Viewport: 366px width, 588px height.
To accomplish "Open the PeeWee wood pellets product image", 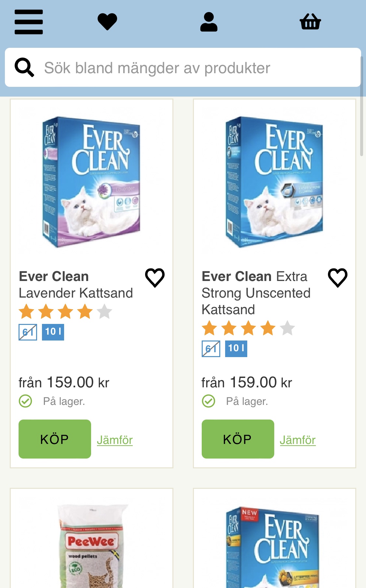I will coord(91,546).
